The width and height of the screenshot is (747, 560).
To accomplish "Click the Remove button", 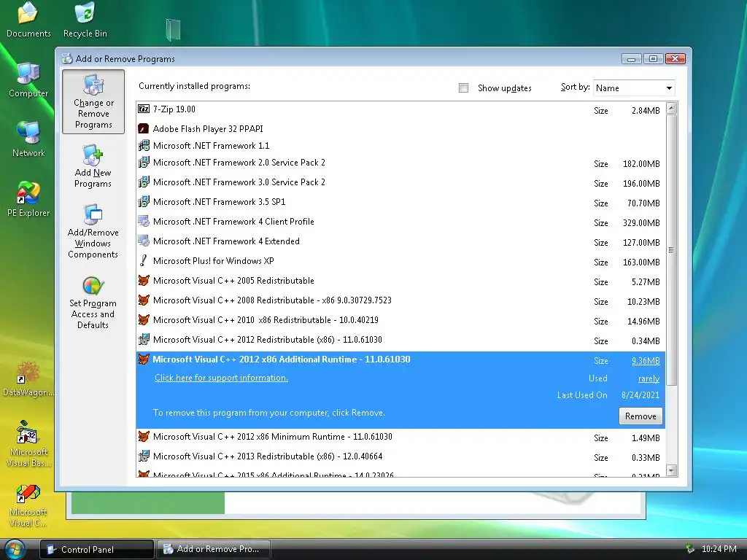I will [x=640, y=416].
